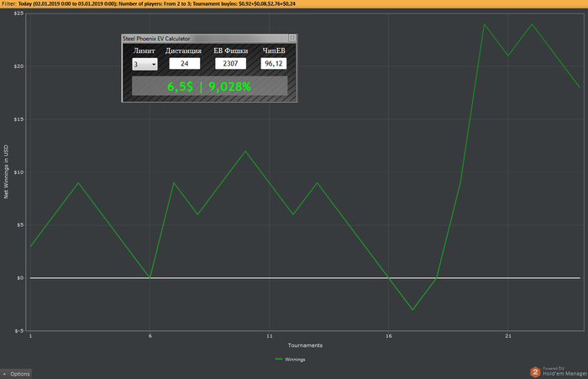Click the $25 y-axis tick label

[18, 13]
